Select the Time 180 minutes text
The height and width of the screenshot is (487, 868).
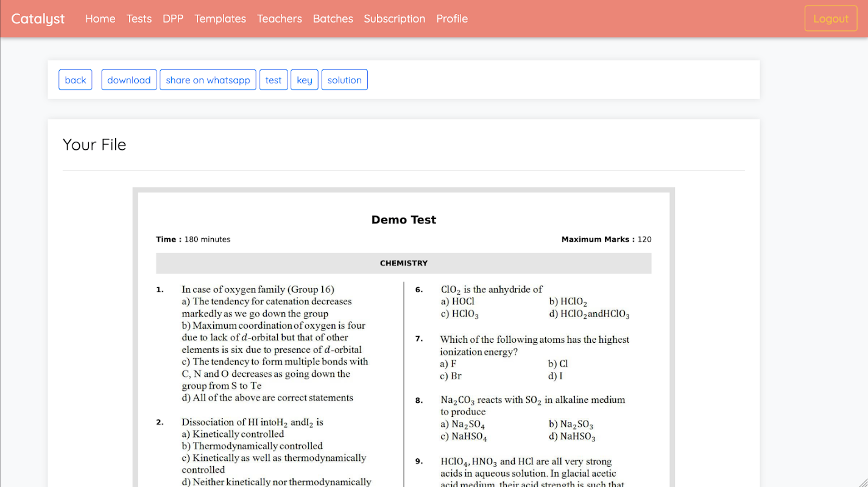pos(193,239)
